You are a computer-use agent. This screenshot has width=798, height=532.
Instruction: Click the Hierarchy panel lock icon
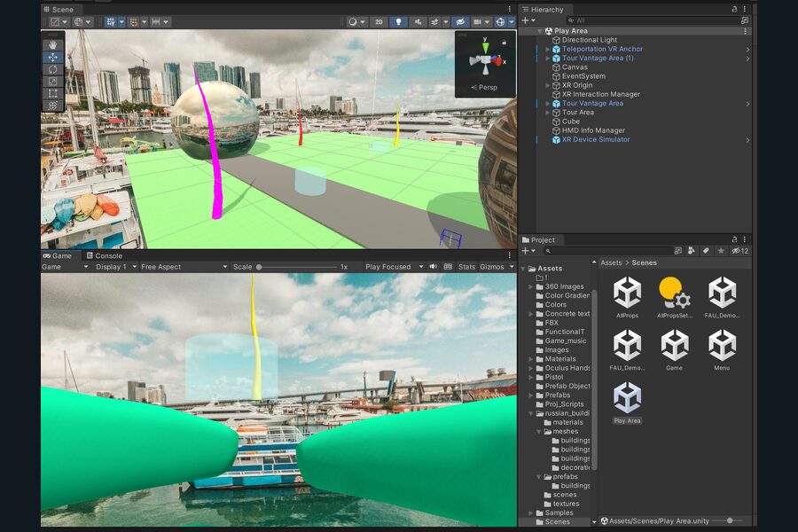click(734, 9)
